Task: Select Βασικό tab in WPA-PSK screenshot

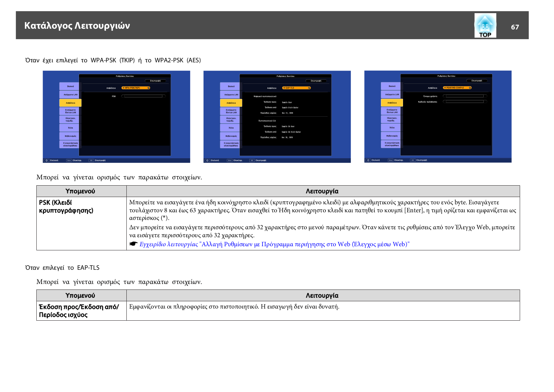Action: 70,86
